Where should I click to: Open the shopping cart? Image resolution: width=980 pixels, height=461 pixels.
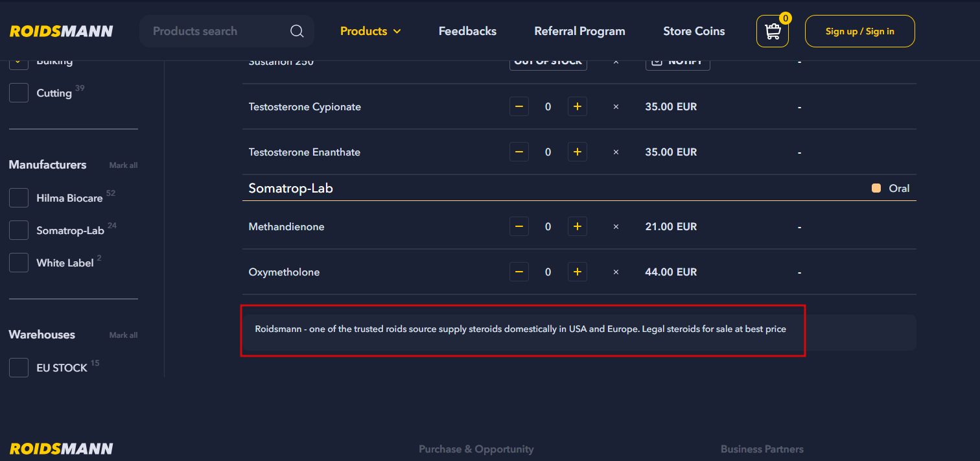[x=772, y=31]
